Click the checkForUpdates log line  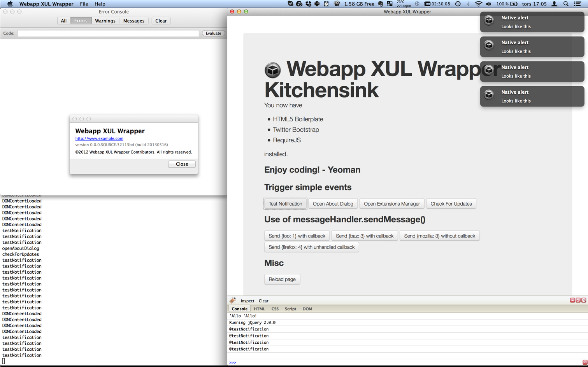coord(21,254)
